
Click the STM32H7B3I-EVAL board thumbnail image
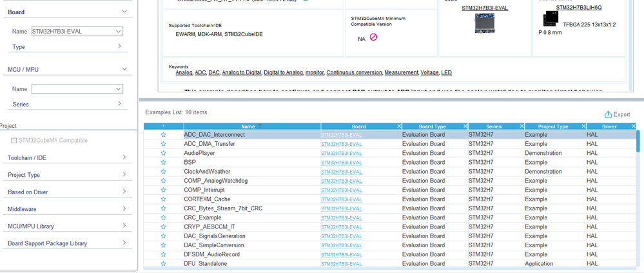(485, 23)
